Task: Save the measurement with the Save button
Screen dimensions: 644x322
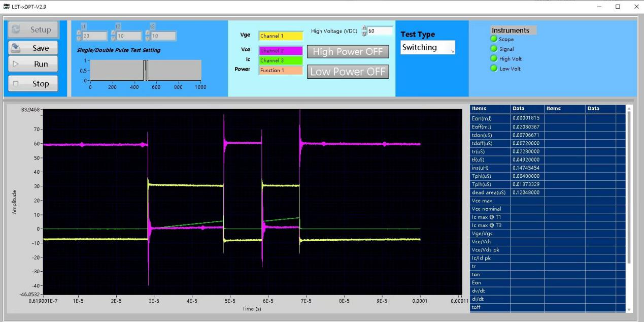Action: pos(33,48)
